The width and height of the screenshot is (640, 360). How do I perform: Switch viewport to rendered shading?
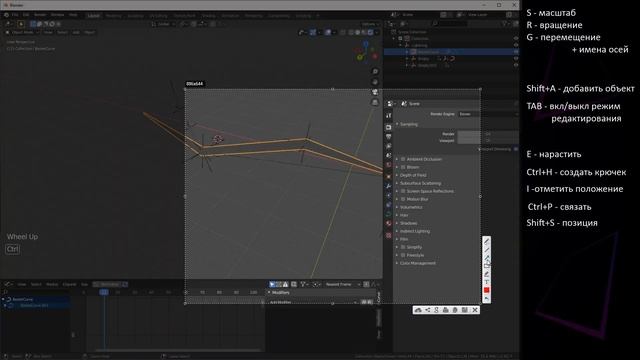coord(370,32)
